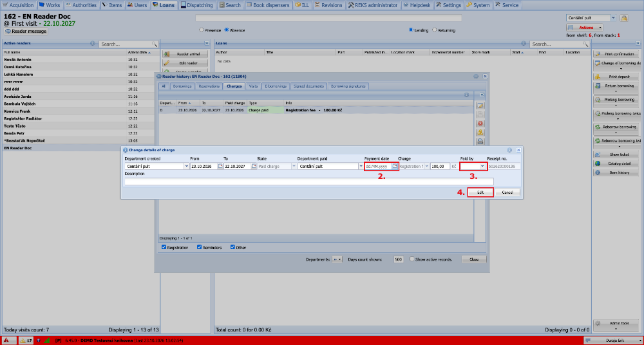Image resolution: width=644 pixels, height=345 pixels.
Task: Click the red alert triangle in status bar
Action: [6, 340]
